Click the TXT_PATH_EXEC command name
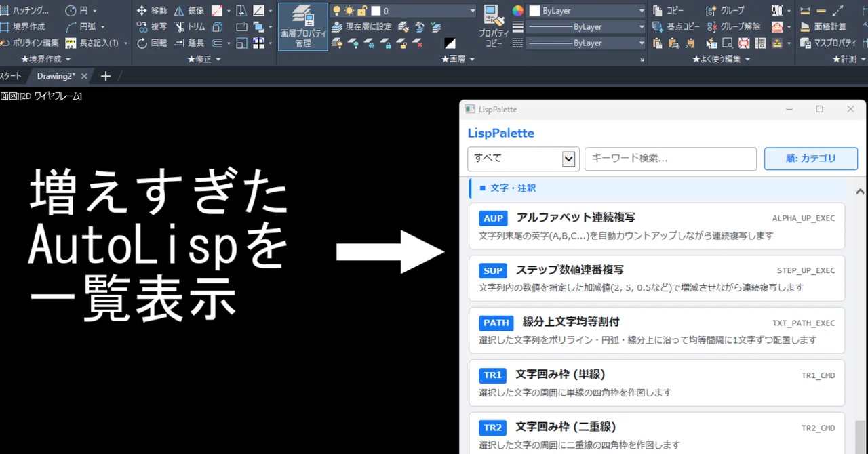The image size is (868, 454). pyautogui.click(x=804, y=323)
